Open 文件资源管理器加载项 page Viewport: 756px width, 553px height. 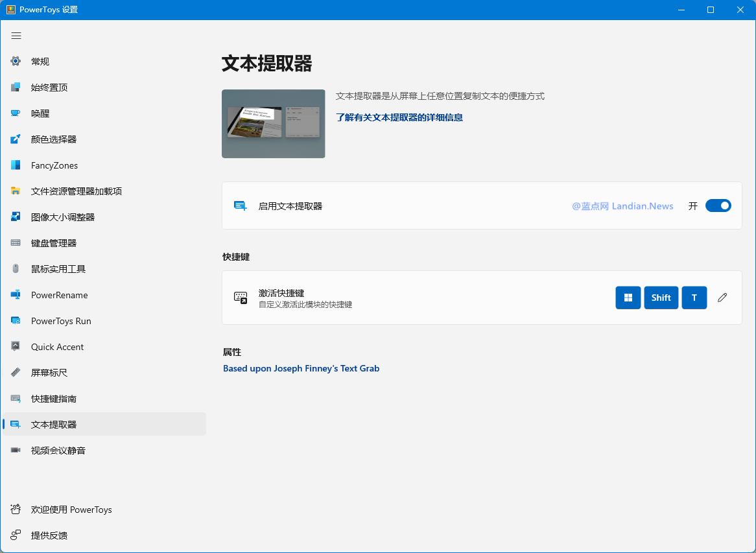pos(104,191)
